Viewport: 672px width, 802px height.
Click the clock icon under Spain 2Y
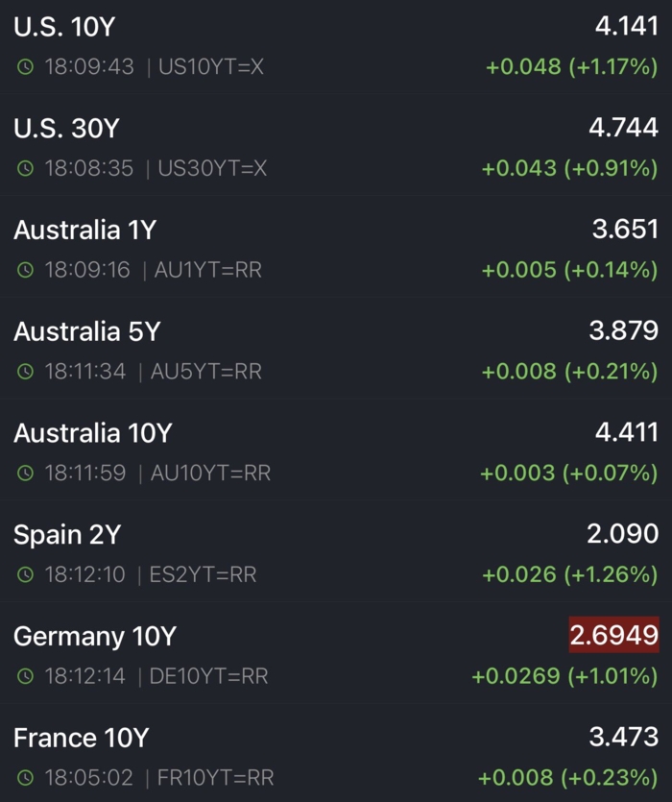click(25, 575)
